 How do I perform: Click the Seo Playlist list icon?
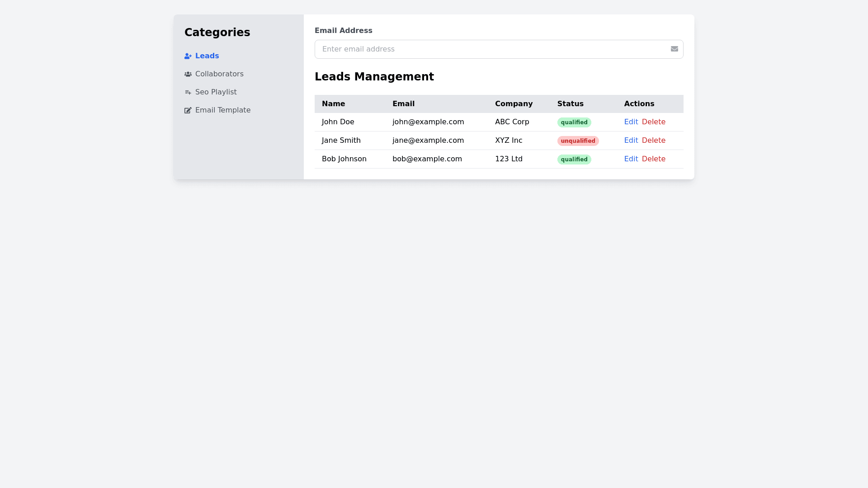[x=188, y=93]
